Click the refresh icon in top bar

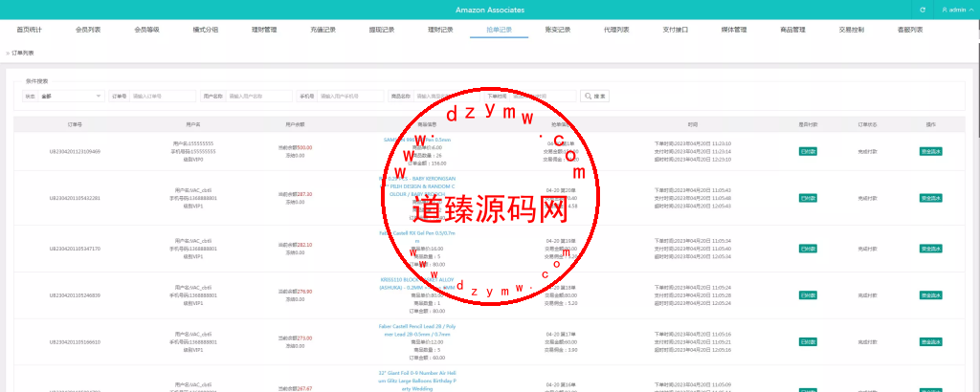coord(923,10)
